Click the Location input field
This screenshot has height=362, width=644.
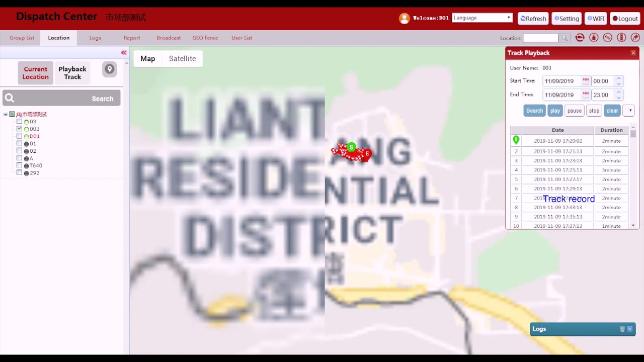point(541,38)
